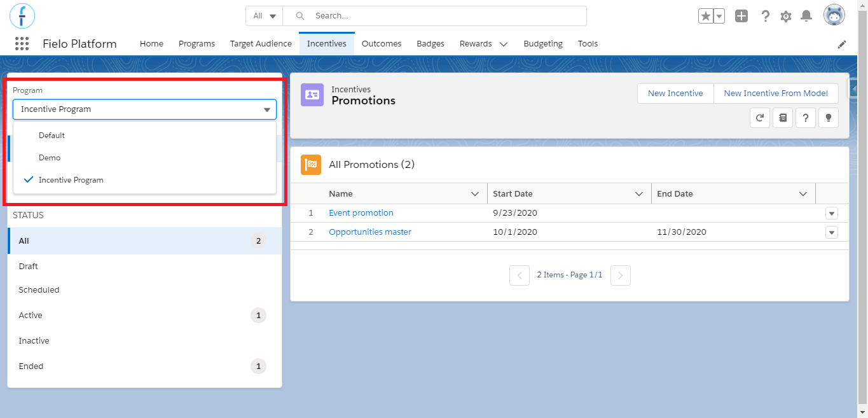Collapse the Program combo box
This screenshot has height=418, width=868.
click(144, 109)
